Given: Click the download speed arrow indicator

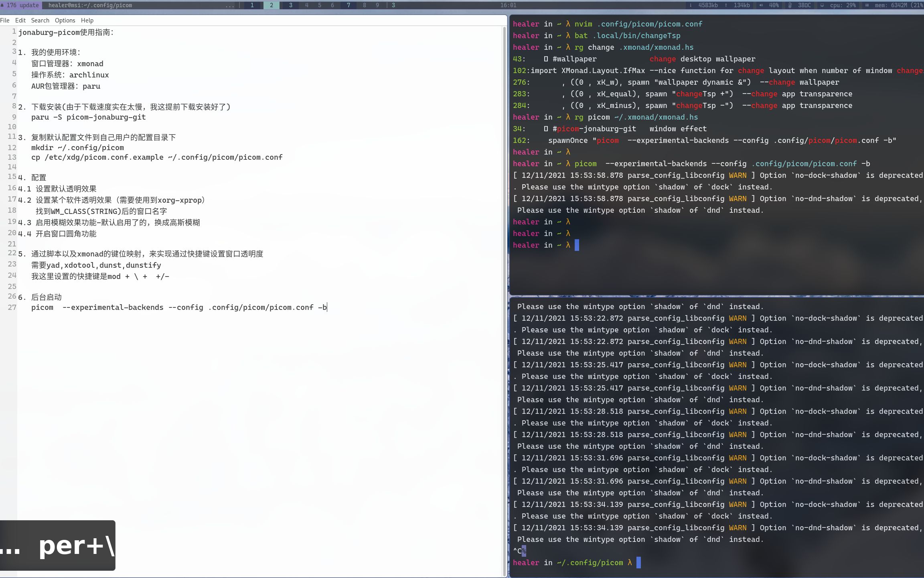Looking at the screenshot, I should [691, 5].
